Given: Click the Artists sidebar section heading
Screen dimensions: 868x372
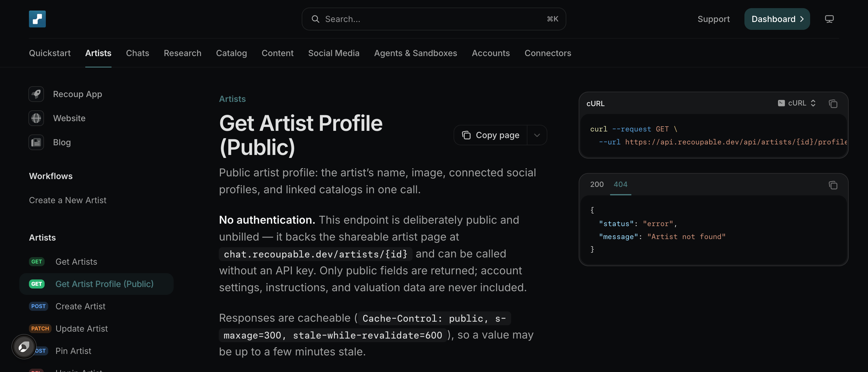Looking at the screenshot, I should pyautogui.click(x=42, y=238).
